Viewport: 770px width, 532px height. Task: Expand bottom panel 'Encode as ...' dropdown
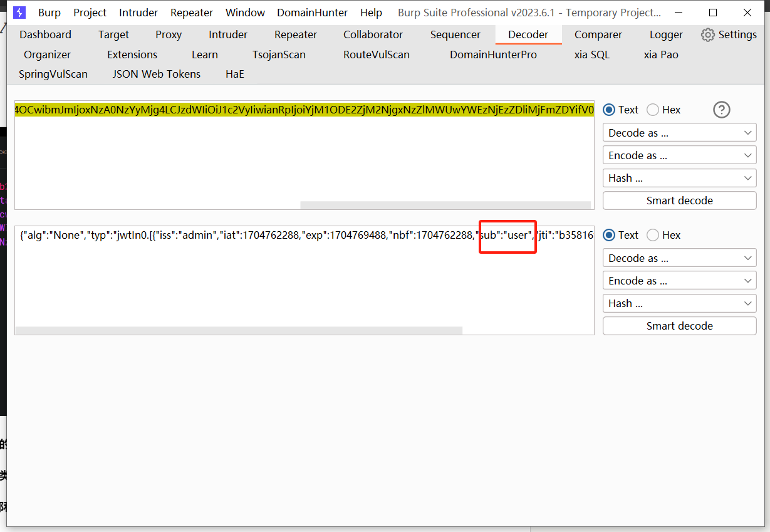click(679, 281)
